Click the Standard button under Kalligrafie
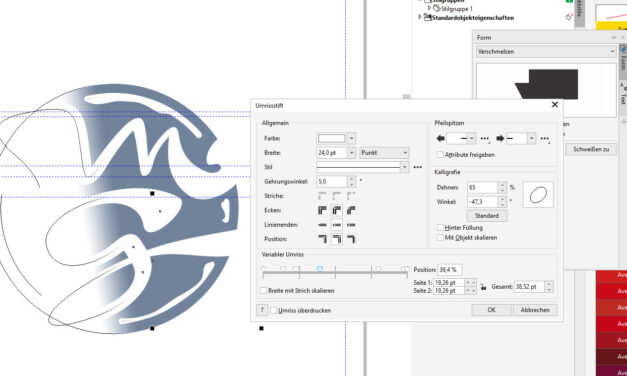 pos(487,216)
